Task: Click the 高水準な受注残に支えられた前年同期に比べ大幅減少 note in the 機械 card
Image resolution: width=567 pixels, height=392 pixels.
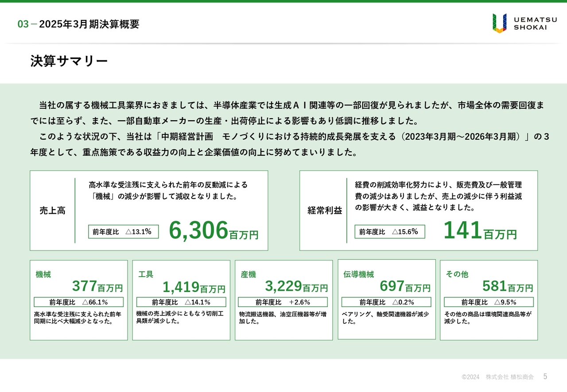Action: click(x=78, y=318)
